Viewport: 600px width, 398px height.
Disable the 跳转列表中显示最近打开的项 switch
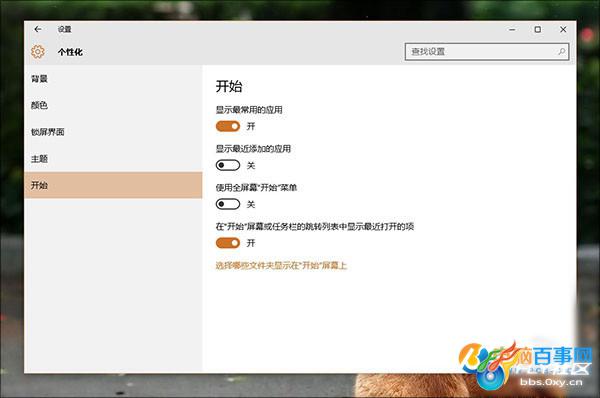tap(228, 243)
